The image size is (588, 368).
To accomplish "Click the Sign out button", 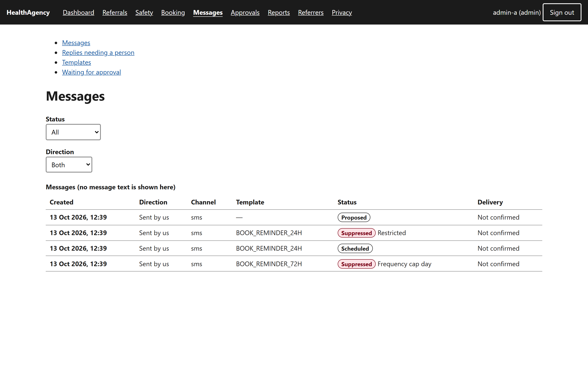I will pyautogui.click(x=562, y=12).
